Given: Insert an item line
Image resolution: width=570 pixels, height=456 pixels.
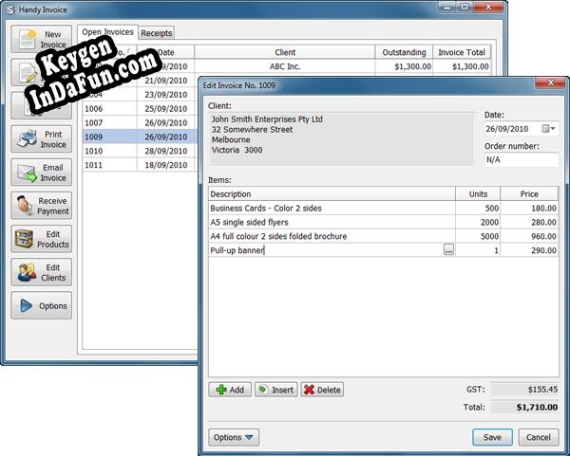Looking at the screenshot, I should (276, 390).
